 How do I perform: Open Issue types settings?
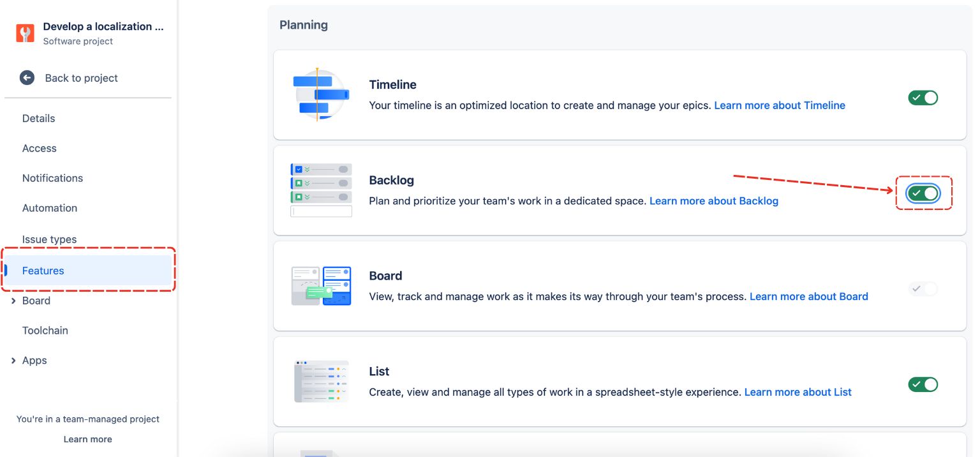pyautogui.click(x=49, y=239)
